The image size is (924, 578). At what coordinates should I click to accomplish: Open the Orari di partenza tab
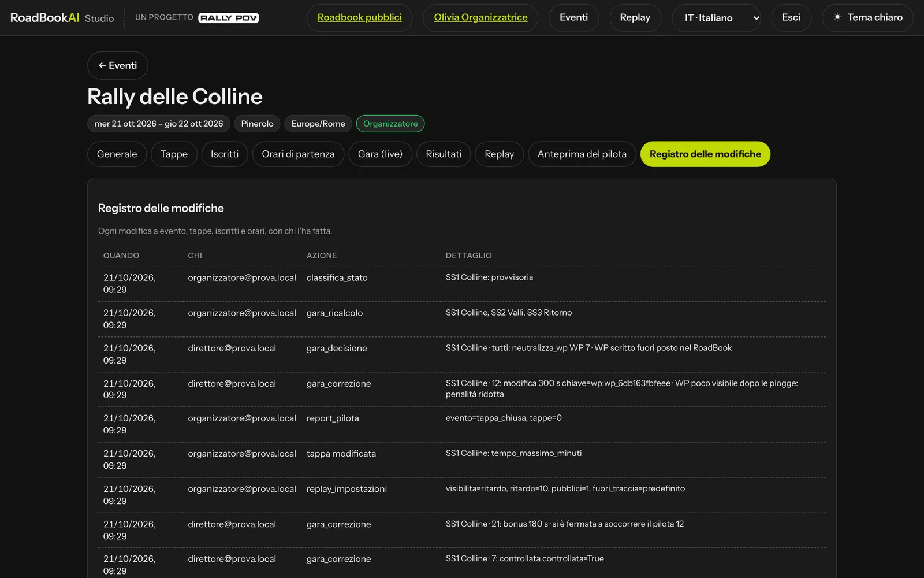298,154
